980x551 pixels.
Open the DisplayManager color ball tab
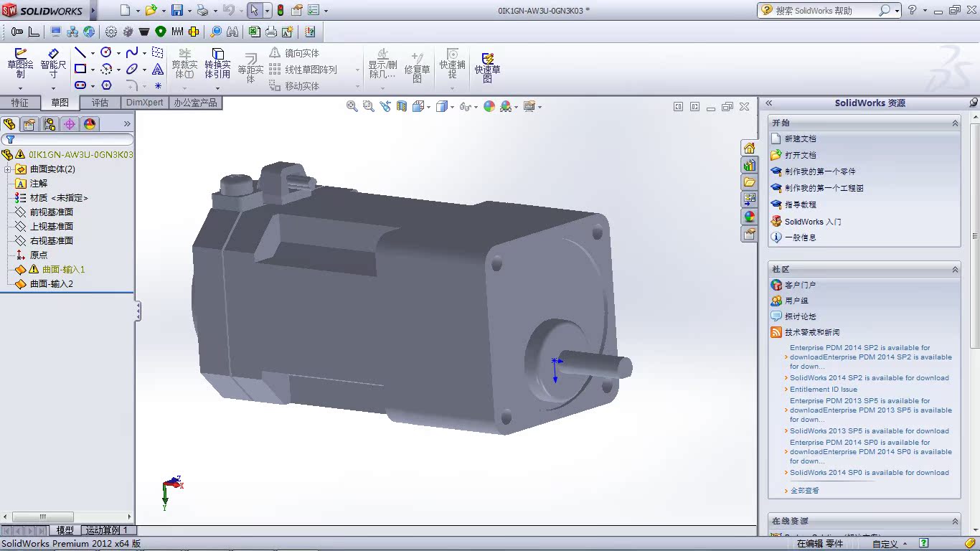(90, 124)
